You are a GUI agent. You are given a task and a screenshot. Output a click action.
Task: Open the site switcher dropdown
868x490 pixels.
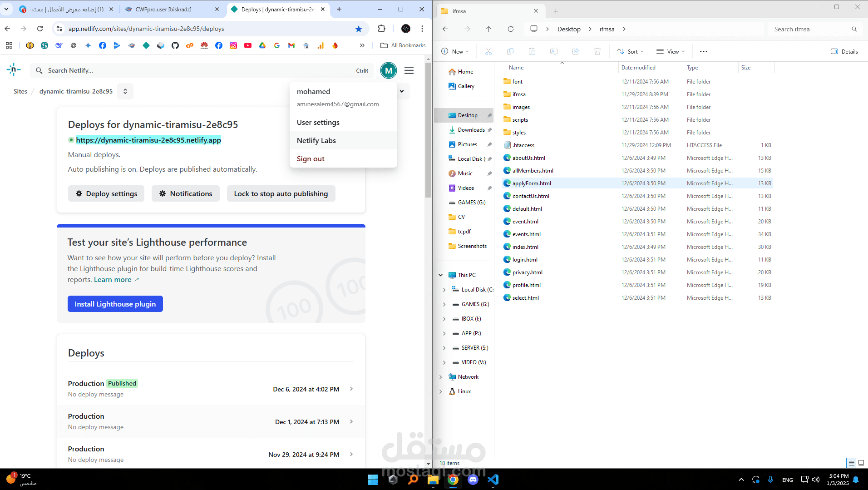click(x=125, y=91)
